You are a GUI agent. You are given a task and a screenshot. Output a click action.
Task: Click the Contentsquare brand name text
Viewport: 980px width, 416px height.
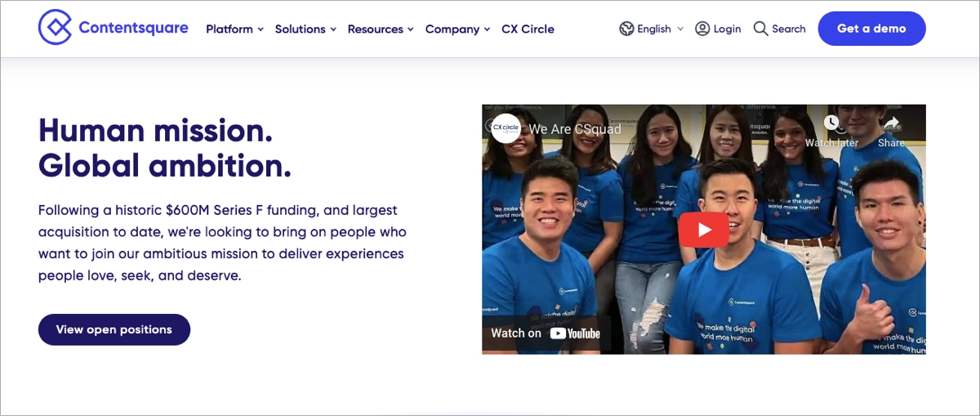pos(133,28)
